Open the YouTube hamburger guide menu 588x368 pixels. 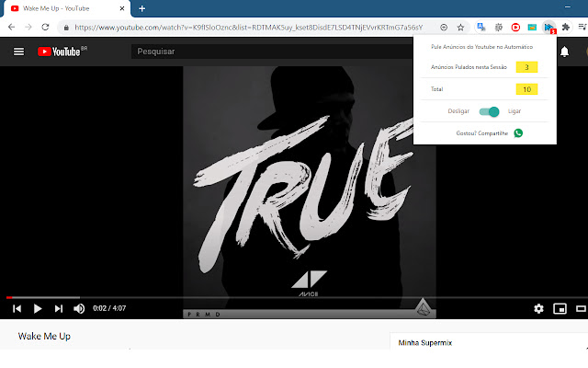[18, 52]
